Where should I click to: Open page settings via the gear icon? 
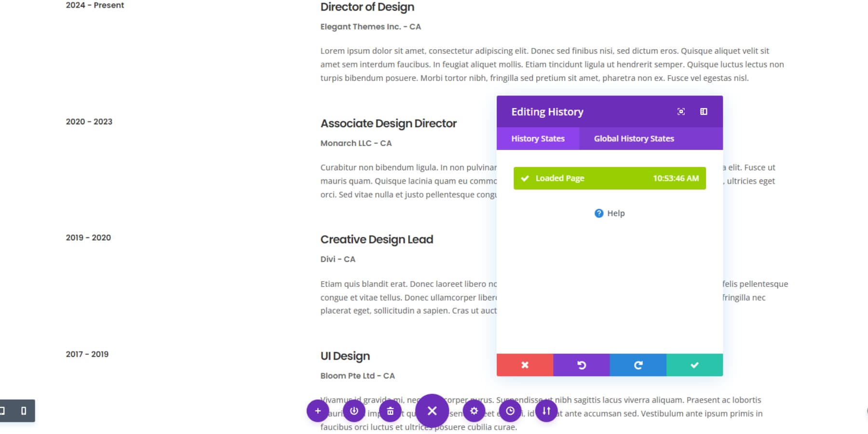coord(474,411)
